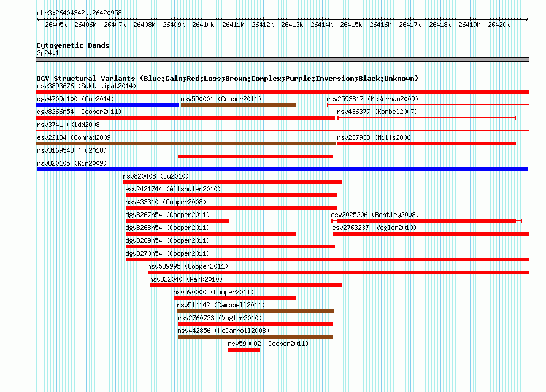546x392 pixels.
Task: Open the esv2025206 (Bentley2008) variant label
Action: (x=375, y=215)
